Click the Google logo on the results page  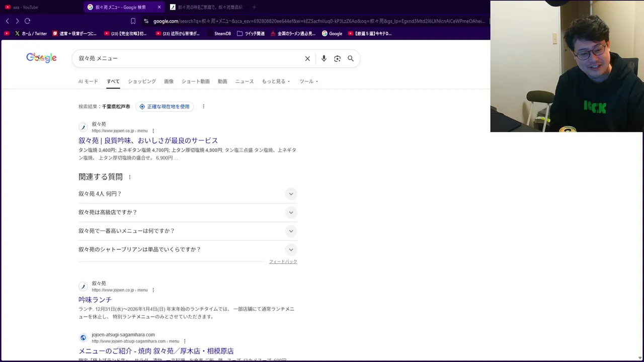(x=41, y=58)
